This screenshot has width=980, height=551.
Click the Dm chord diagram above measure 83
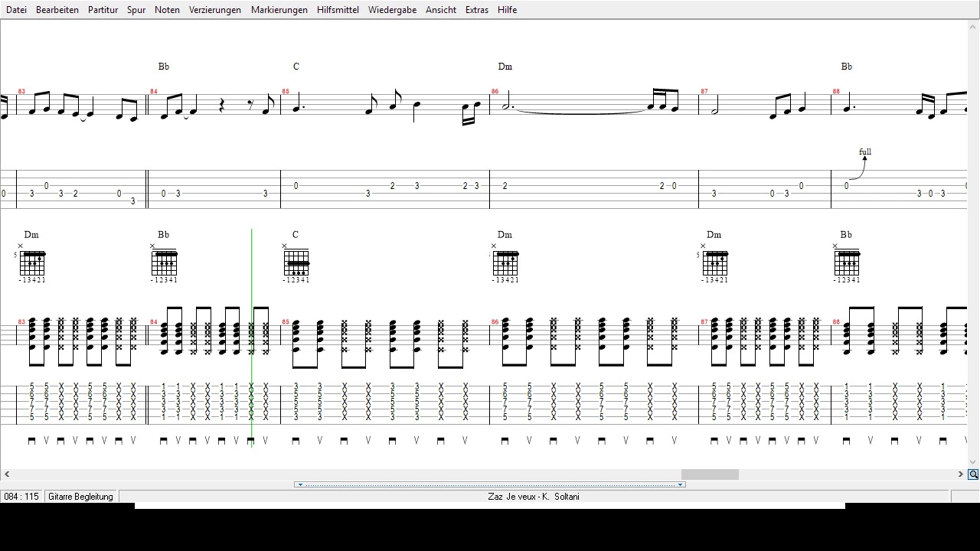click(31, 263)
